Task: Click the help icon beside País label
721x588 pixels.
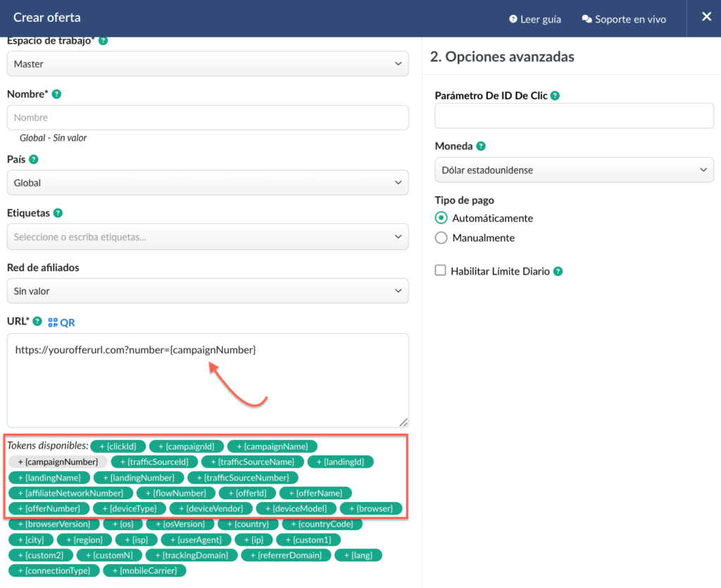Action: point(34,159)
